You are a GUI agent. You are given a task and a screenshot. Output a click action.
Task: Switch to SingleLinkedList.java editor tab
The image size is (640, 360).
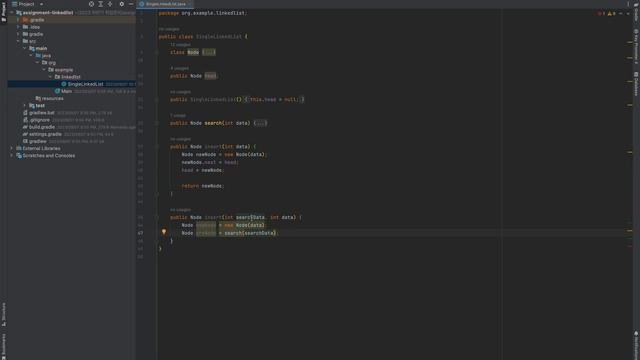point(165,4)
